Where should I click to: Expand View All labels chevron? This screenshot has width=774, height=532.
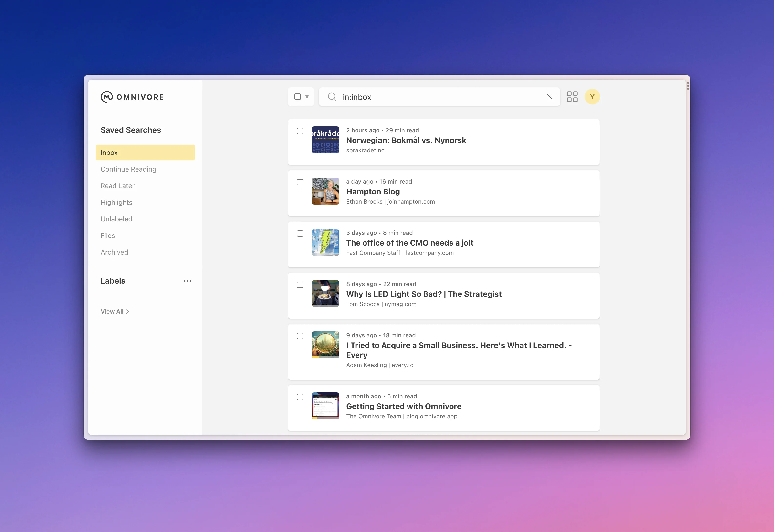click(x=127, y=312)
